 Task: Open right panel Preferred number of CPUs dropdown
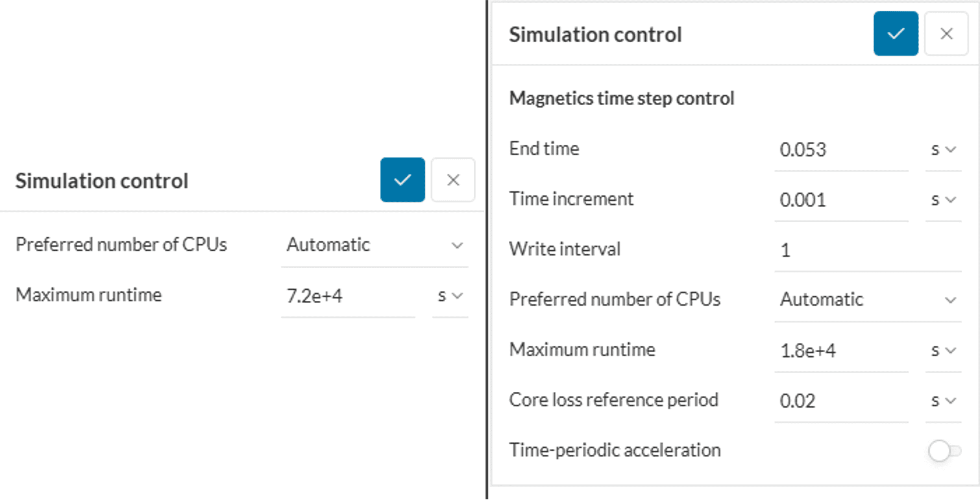[867, 300]
